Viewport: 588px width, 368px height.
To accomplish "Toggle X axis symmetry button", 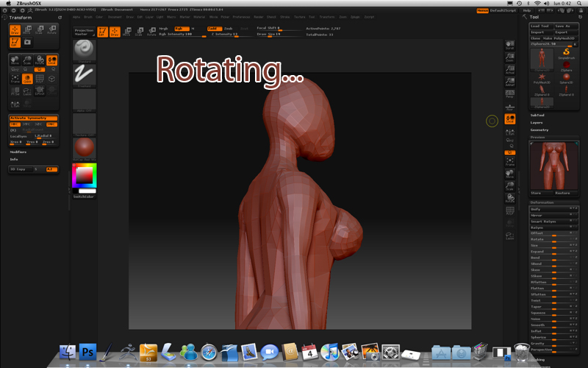I will (15, 124).
